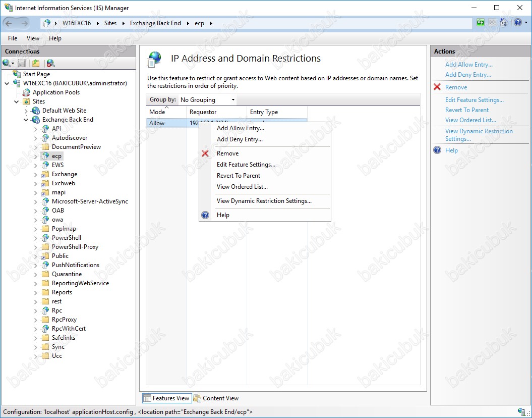Click the Rpc application icon
Image resolution: width=532 pixels, height=418 pixels.
[45, 310]
